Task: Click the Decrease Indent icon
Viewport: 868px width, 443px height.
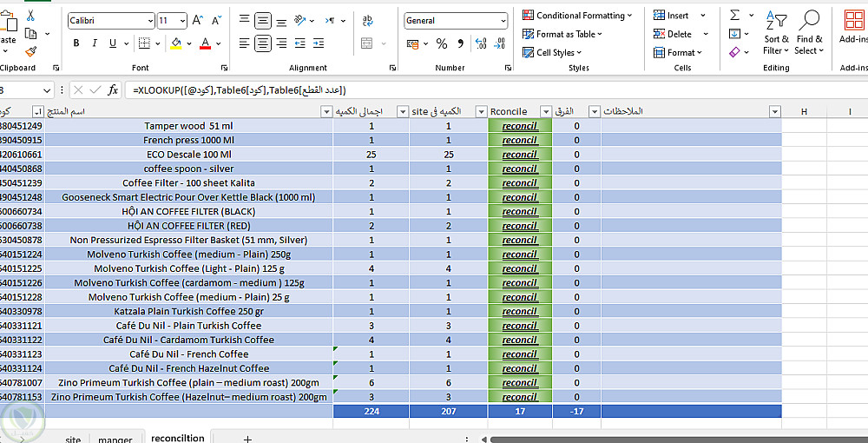Action: pos(300,43)
